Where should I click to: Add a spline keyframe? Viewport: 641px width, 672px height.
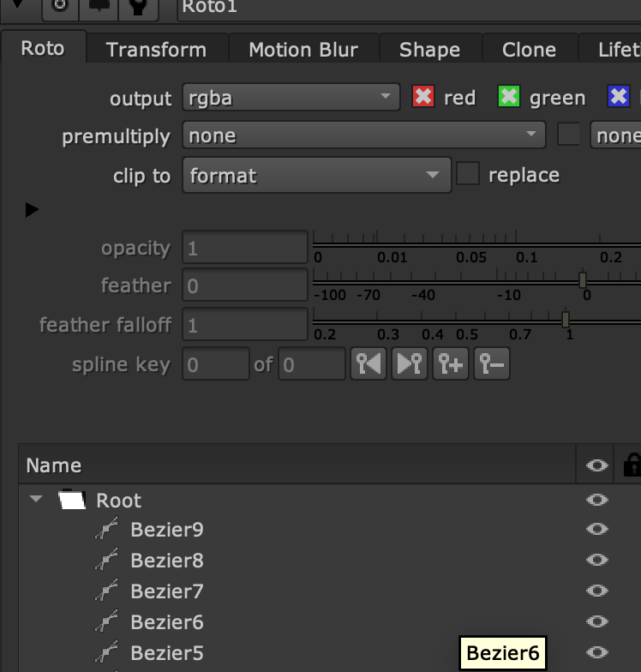point(451,364)
